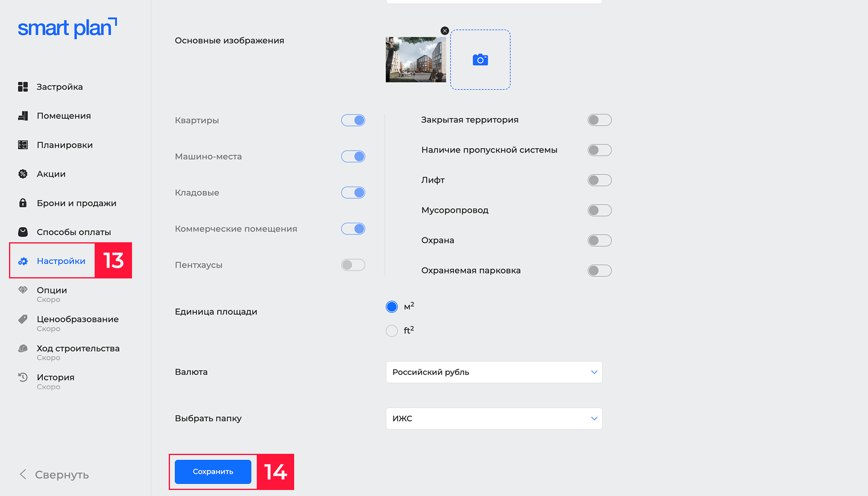868x496 pixels.
Task: Click the История clock icon
Action: (23, 377)
